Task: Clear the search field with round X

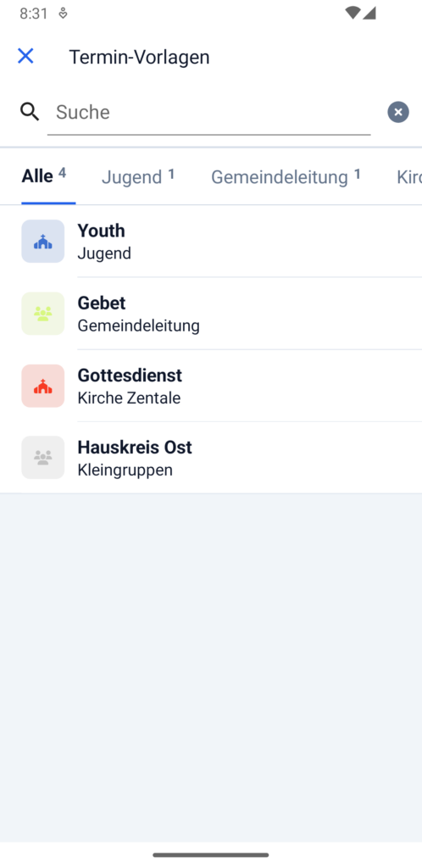Action: [x=398, y=112]
